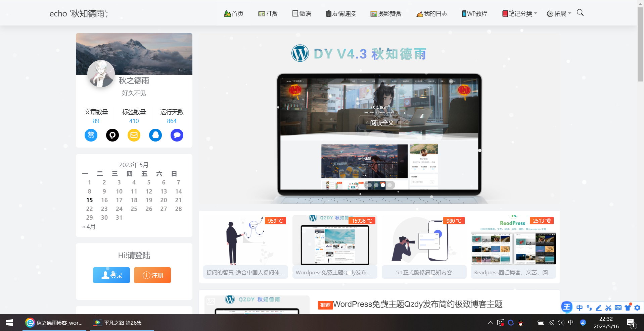644x331 pixels.
Task: Click the blue QQ contact icon
Action: [x=155, y=135]
